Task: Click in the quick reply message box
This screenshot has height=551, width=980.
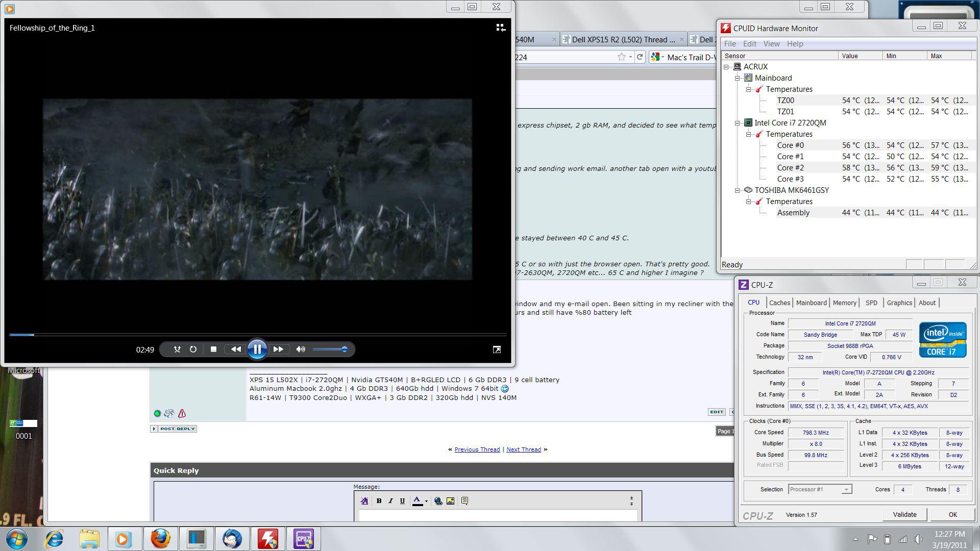Action: tap(498, 515)
